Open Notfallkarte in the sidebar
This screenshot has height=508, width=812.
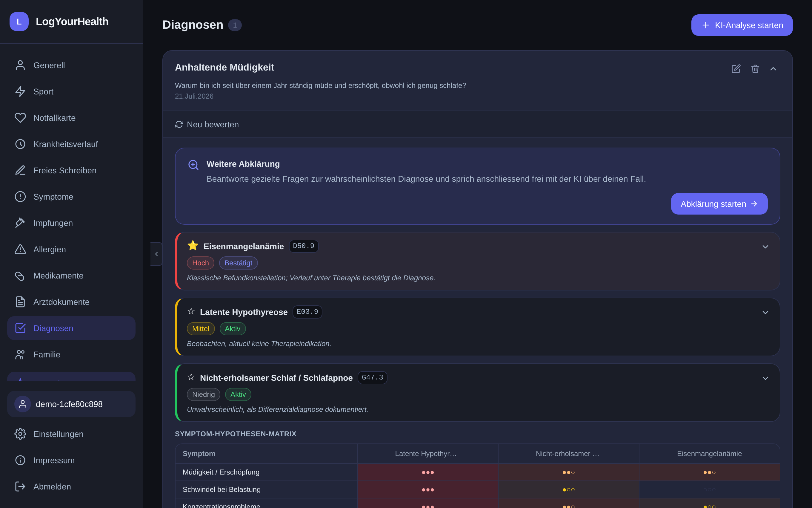[71, 118]
